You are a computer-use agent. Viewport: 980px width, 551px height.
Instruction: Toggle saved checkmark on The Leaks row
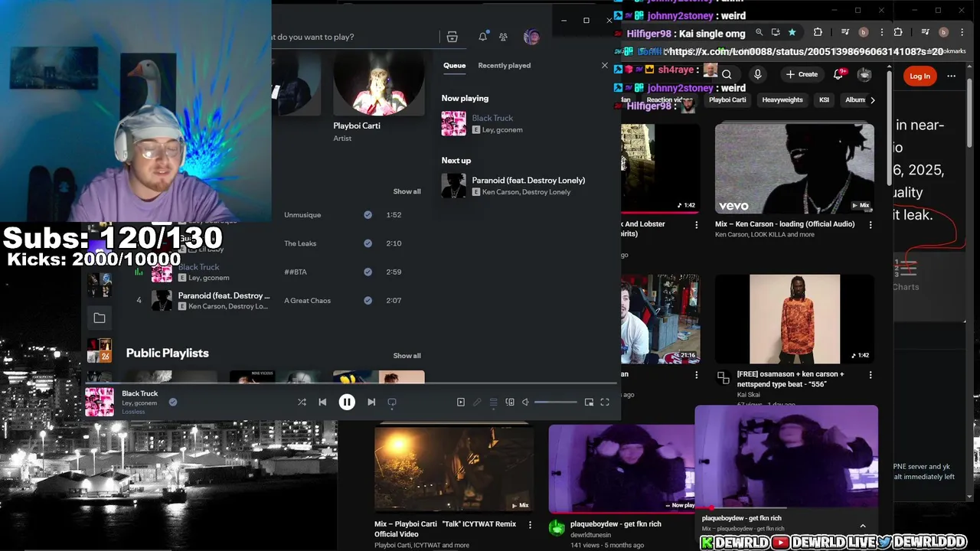pyautogui.click(x=368, y=243)
